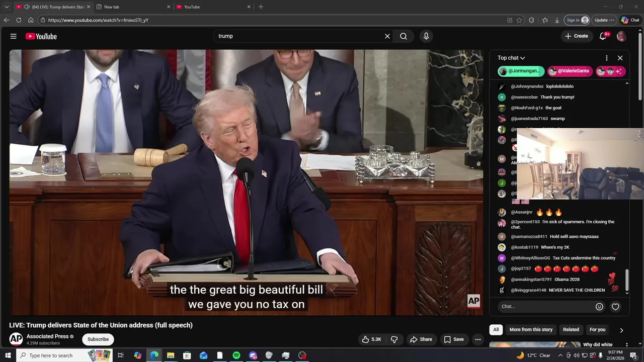Open browser downloads

[x=557, y=20]
